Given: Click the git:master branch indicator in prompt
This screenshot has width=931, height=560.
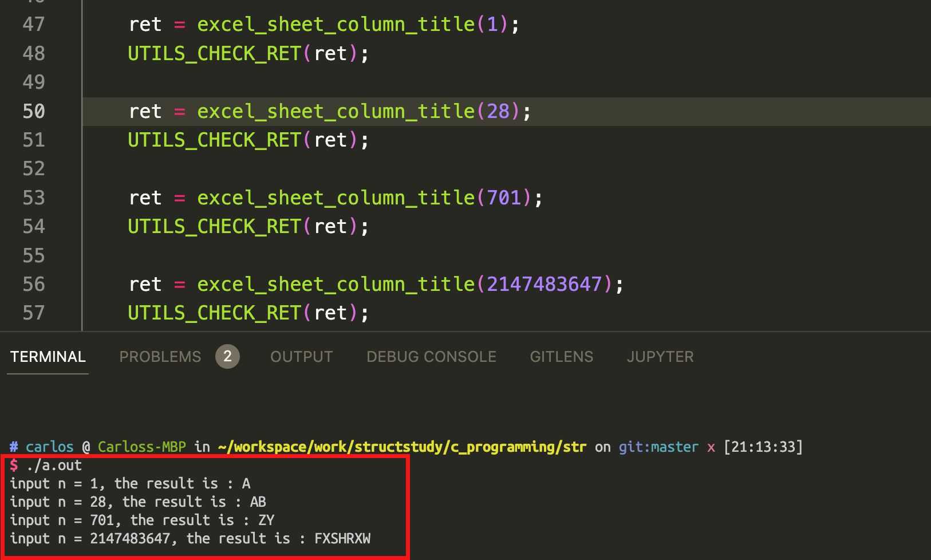Looking at the screenshot, I should [x=657, y=447].
